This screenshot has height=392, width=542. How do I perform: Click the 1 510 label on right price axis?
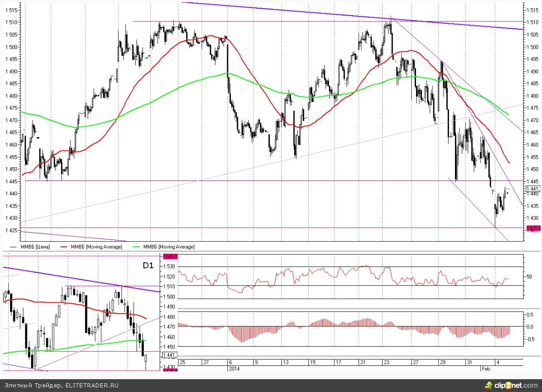coord(533,22)
